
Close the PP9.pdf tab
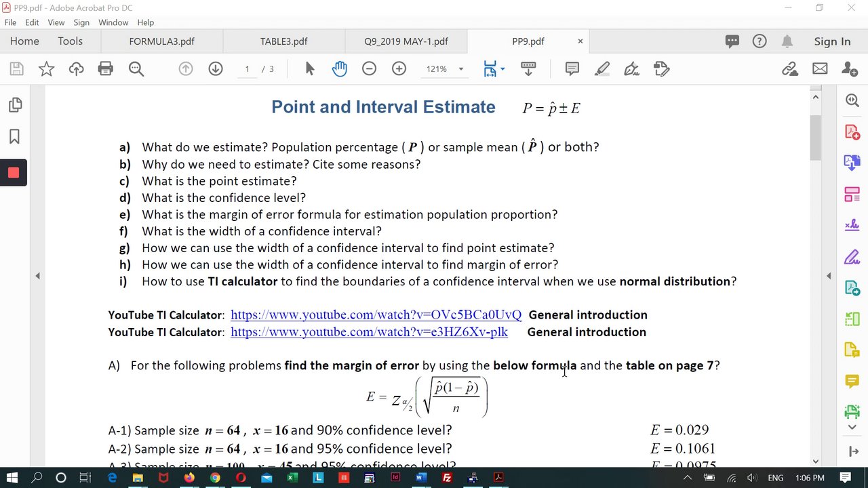580,41
